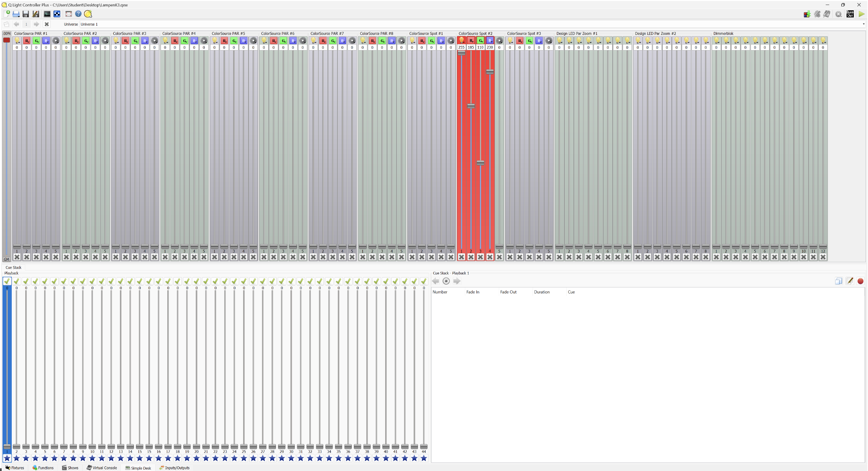The height and width of the screenshot is (471, 868).
Task: Stop all running functions
Action: (x=838, y=14)
